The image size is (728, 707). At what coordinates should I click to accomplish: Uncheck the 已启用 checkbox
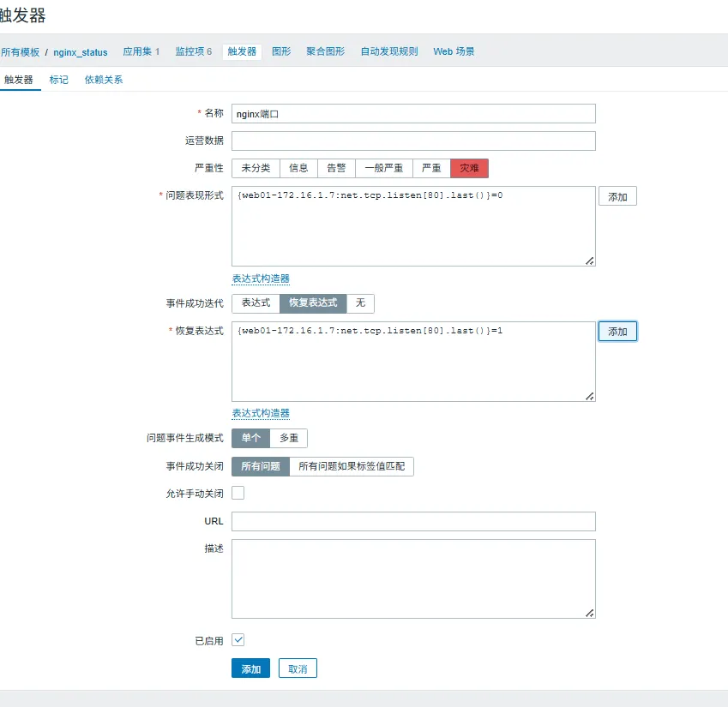pos(238,640)
